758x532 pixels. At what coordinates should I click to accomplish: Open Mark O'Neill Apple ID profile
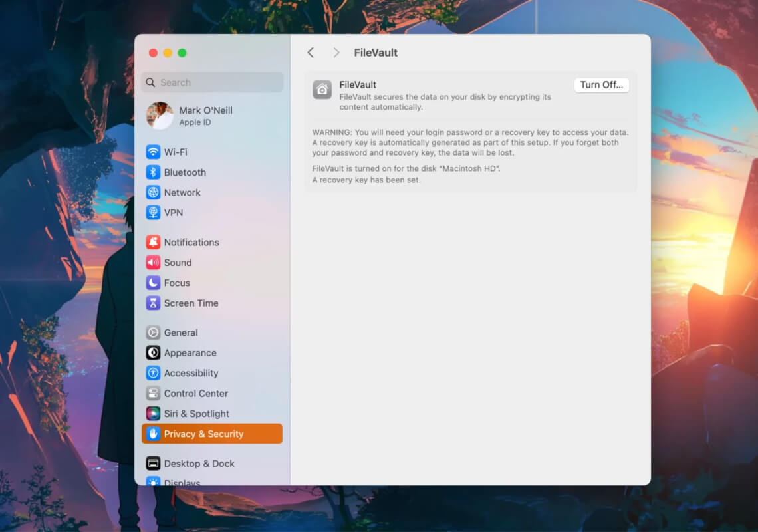coord(211,116)
